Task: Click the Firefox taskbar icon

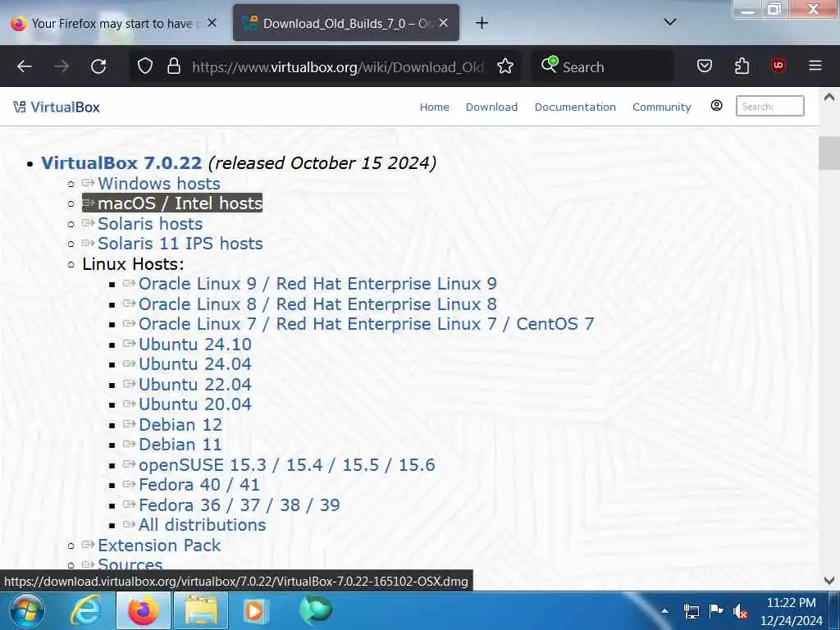Action: pyautogui.click(x=144, y=610)
